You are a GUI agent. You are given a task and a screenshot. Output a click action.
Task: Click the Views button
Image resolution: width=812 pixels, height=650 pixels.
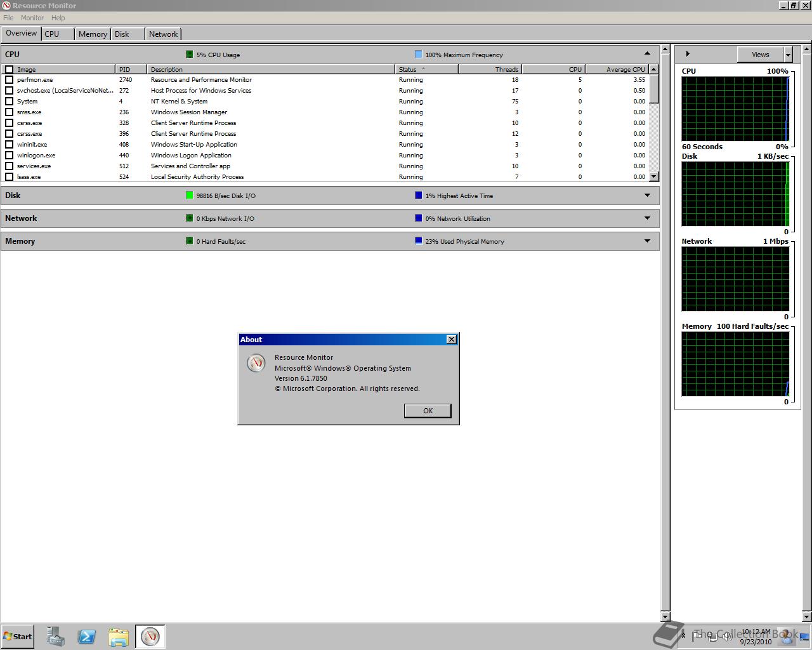761,55
